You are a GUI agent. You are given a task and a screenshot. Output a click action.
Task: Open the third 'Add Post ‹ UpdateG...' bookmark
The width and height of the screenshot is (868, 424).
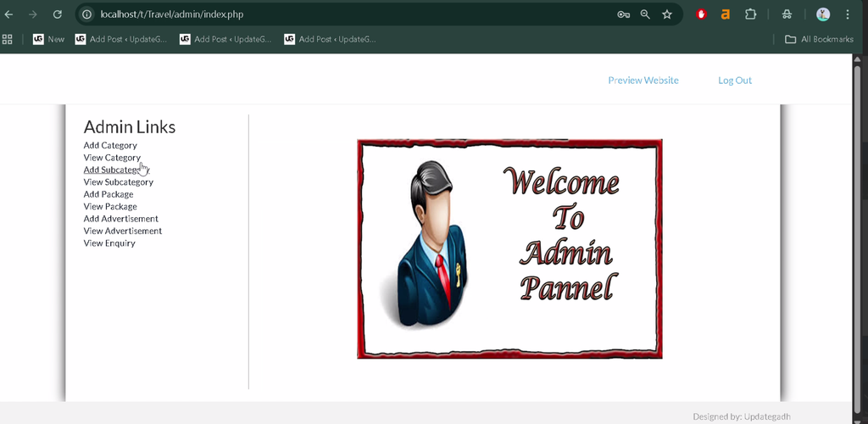tap(330, 39)
